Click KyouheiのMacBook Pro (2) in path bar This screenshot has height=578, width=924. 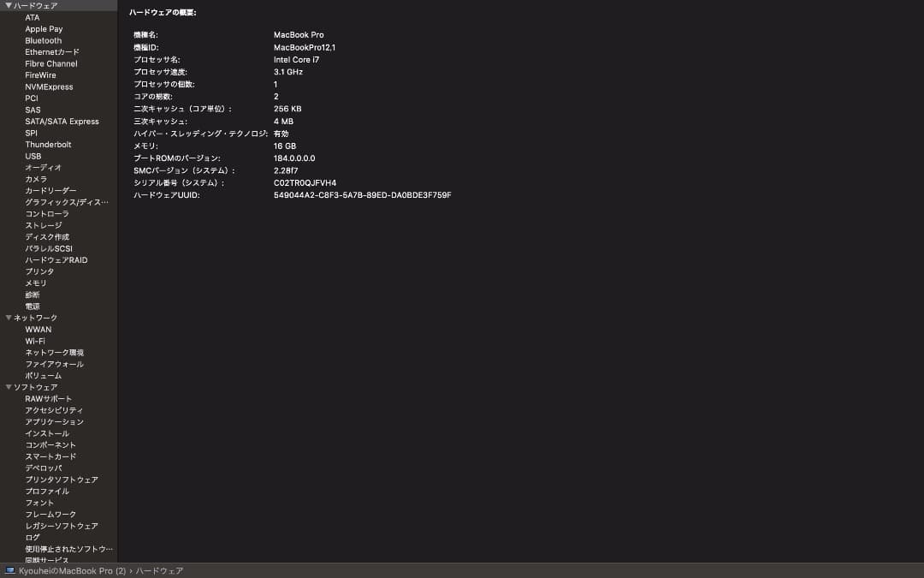point(72,570)
